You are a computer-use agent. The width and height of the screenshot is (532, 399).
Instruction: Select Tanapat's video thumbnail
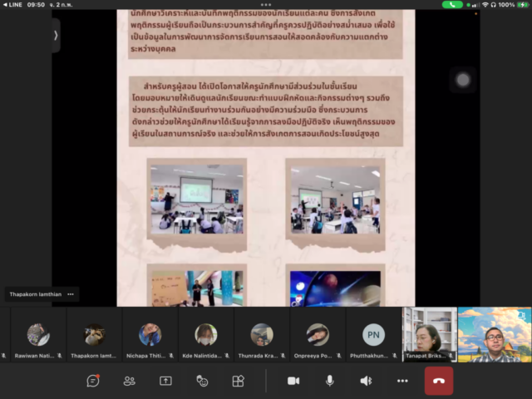click(429, 335)
